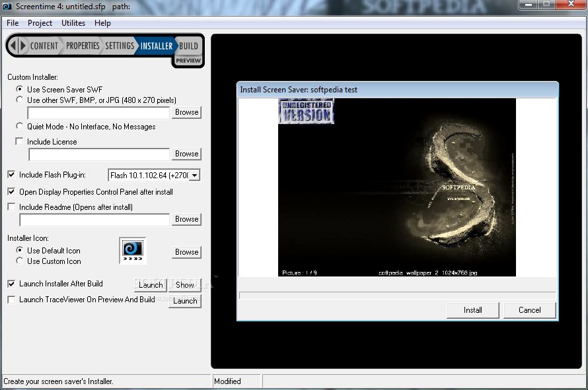Select the INSTALLER tab
588x390 pixels.
pyautogui.click(x=157, y=46)
